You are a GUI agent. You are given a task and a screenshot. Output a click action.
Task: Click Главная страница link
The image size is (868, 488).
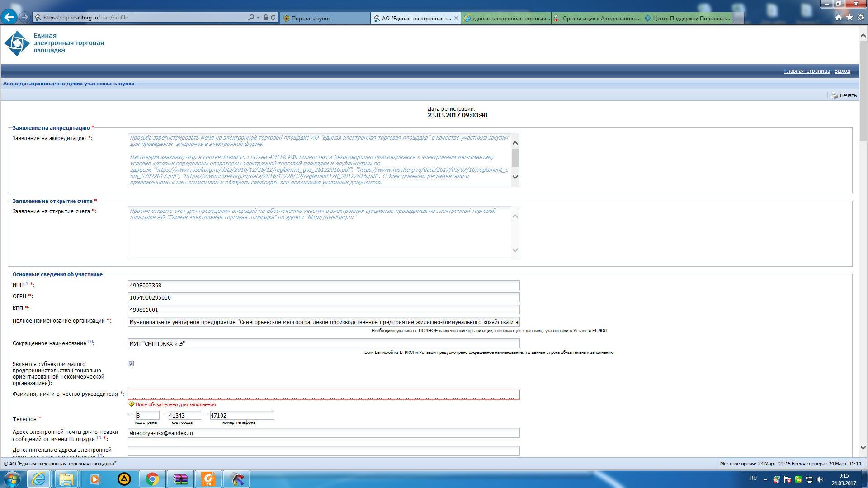tap(807, 71)
